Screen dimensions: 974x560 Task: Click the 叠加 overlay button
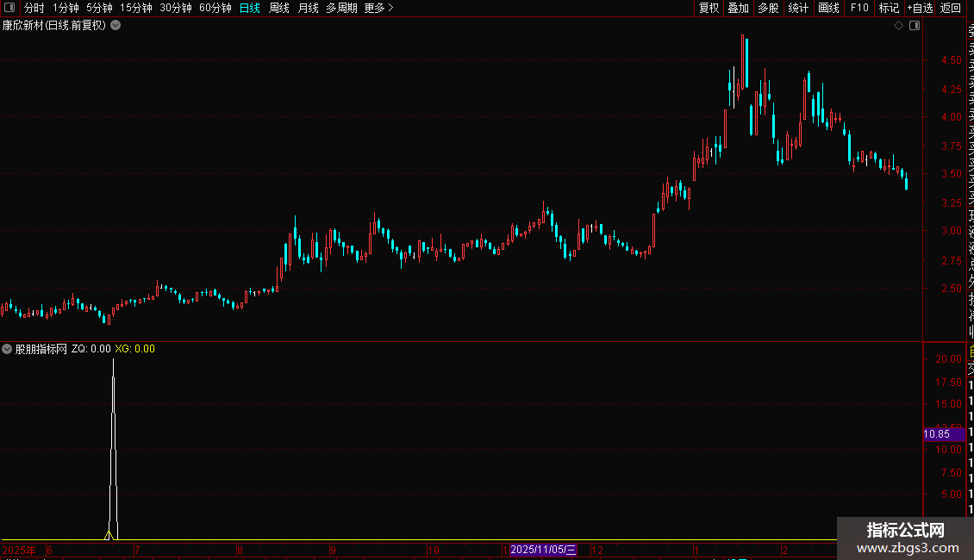(x=739, y=8)
